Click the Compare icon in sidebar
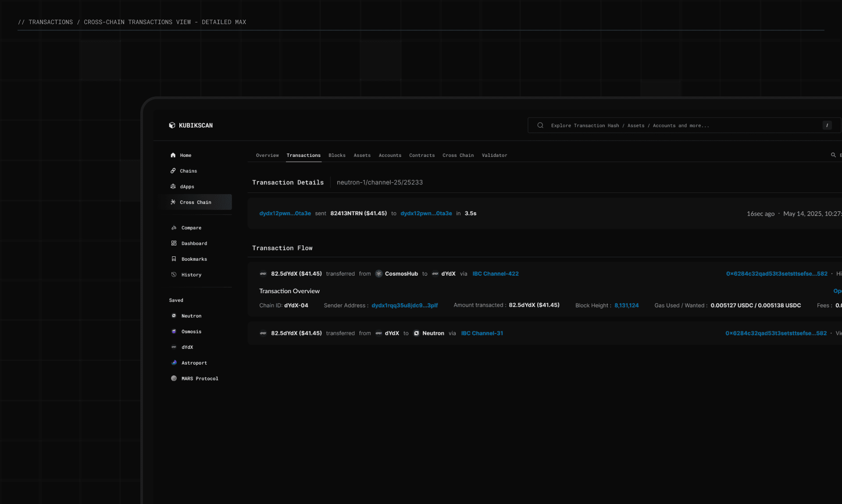This screenshot has height=504, width=842. [174, 228]
